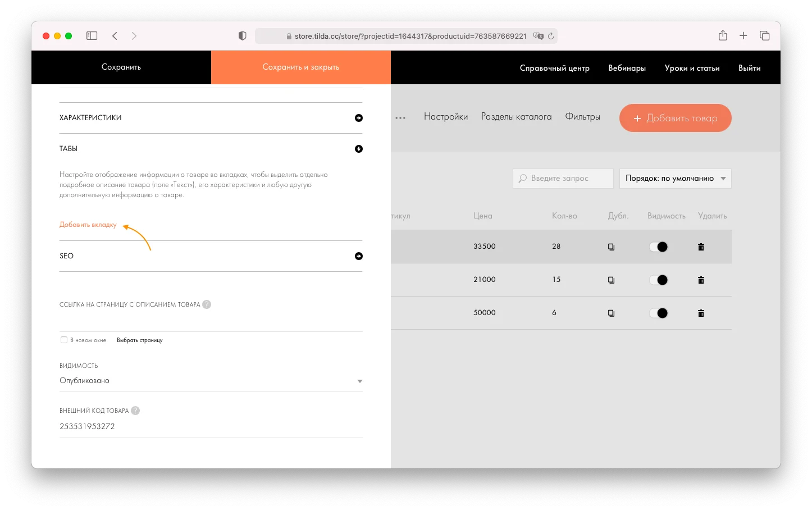812x510 pixels.
Task: Open Уроки и статьи menu item
Action: 692,68
